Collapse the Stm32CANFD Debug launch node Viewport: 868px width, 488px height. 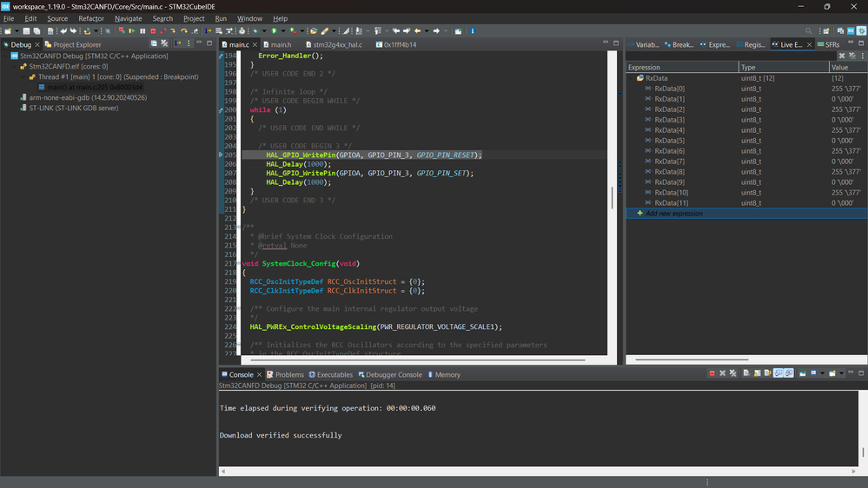[6, 56]
